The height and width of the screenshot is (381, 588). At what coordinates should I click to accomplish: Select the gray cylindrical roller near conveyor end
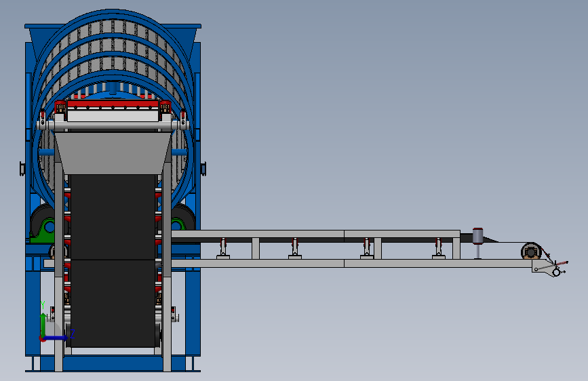click(477, 236)
